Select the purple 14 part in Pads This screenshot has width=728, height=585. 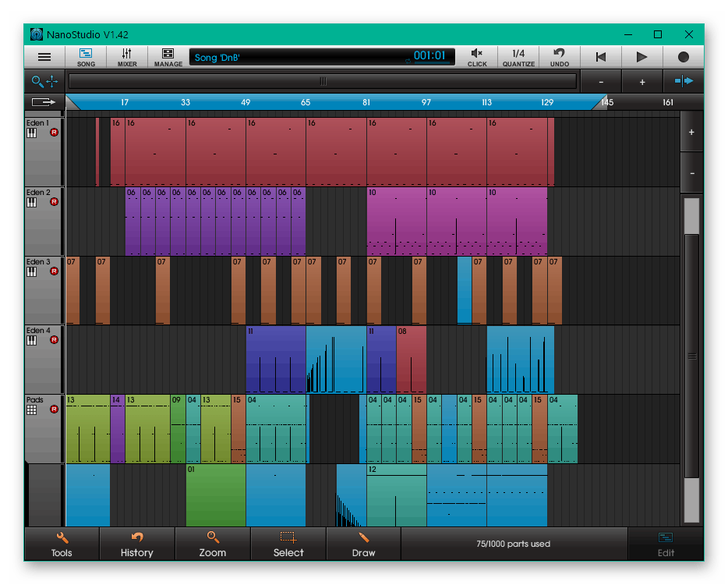[x=118, y=429]
